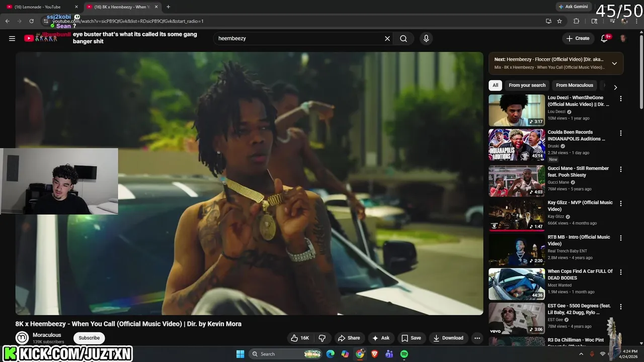Open Coulda Been Records Indianapolis Auditions thumbnail

[x=517, y=144]
